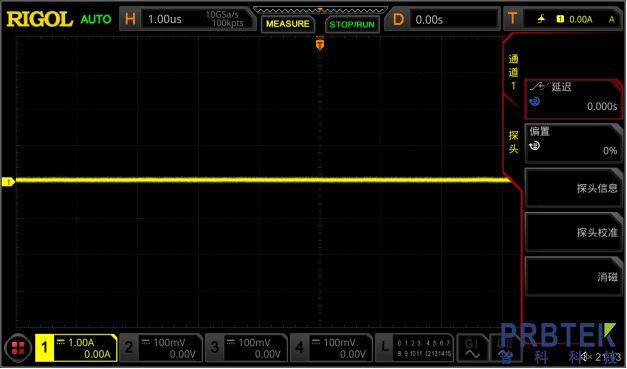627x369 pixels.
Task: Click the STOP/RUN button
Action: (x=352, y=24)
